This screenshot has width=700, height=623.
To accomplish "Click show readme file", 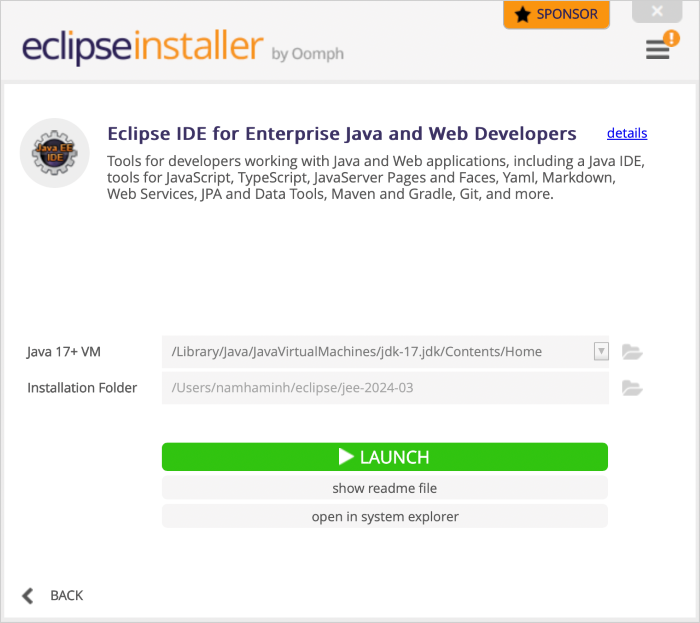I will pos(385,488).
